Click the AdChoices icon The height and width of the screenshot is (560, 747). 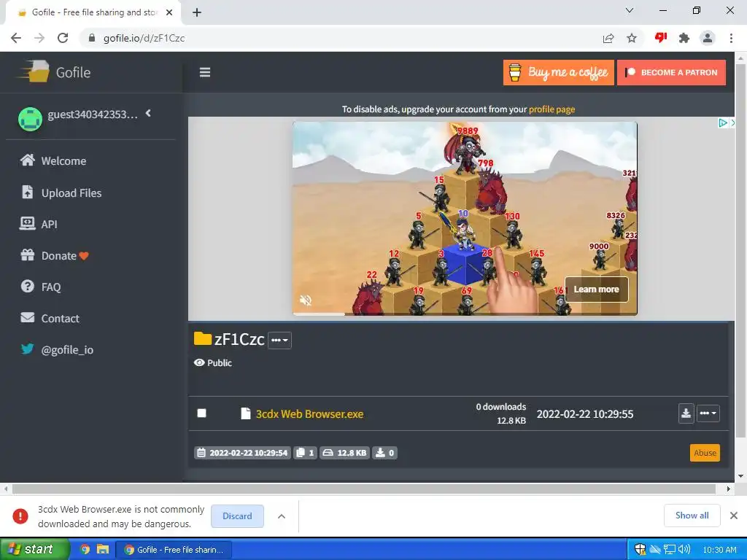(x=723, y=122)
